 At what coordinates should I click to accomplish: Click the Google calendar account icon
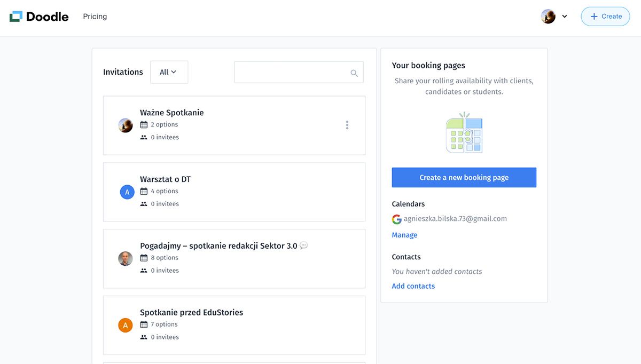pos(396,219)
